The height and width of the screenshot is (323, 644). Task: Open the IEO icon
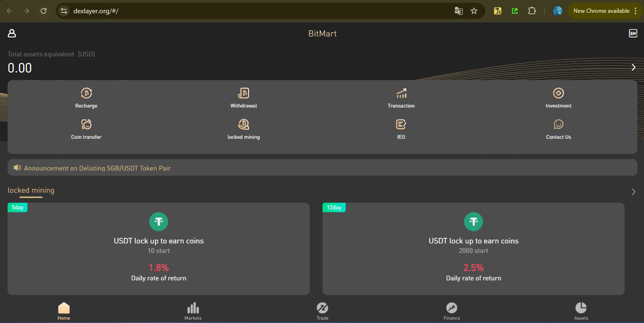tap(401, 125)
